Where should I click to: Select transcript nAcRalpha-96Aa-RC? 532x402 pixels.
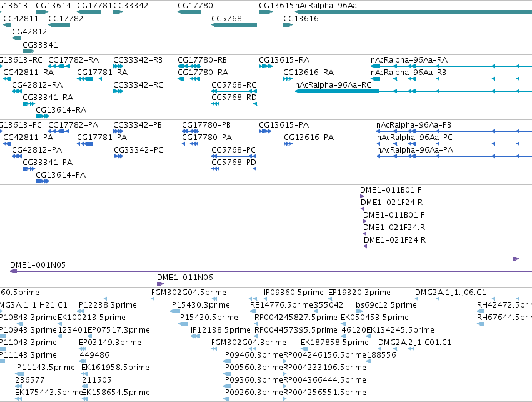pyautogui.click(x=333, y=85)
